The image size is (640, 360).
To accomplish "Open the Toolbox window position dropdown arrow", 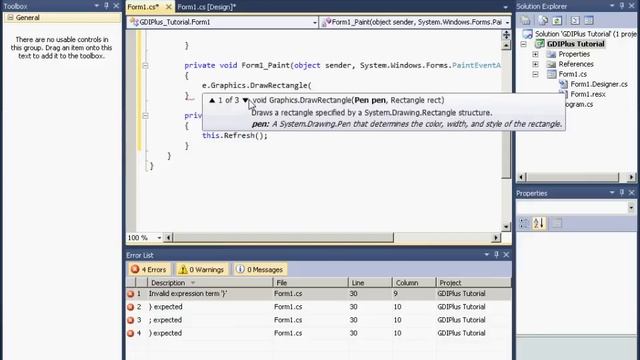I will [x=97, y=6].
